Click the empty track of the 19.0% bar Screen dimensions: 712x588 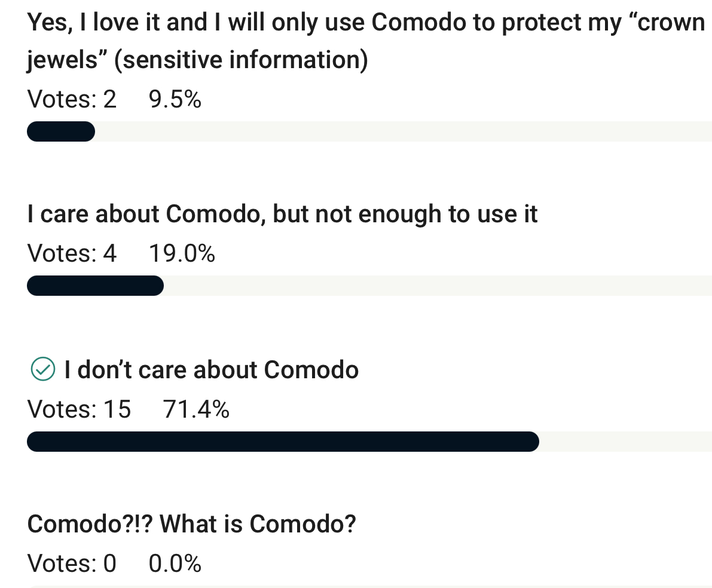(x=436, y=286)
